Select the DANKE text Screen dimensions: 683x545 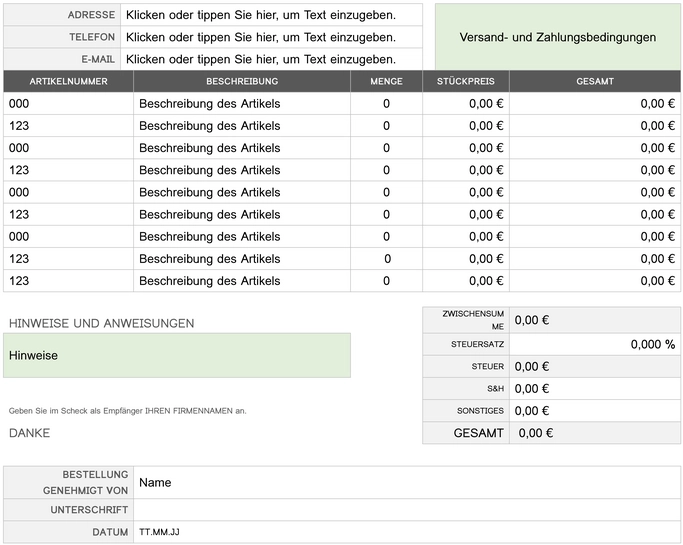point(29,433)
